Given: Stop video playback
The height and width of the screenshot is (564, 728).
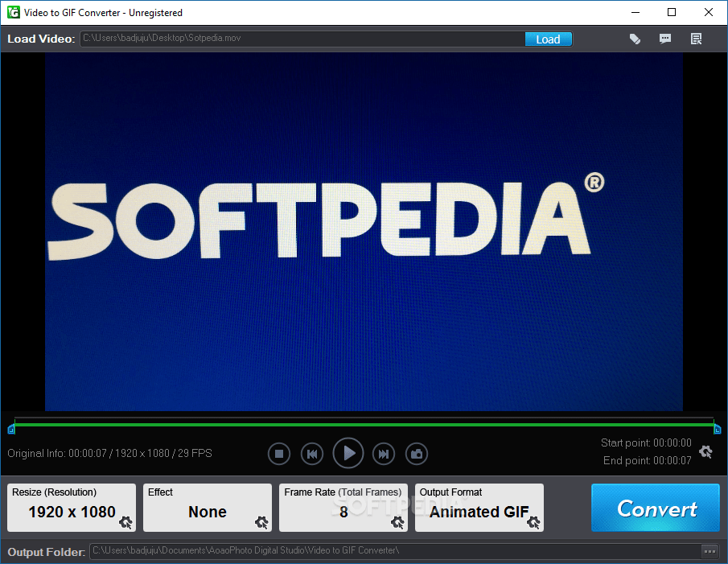Looking at the screenshot, I should [279, 454].
